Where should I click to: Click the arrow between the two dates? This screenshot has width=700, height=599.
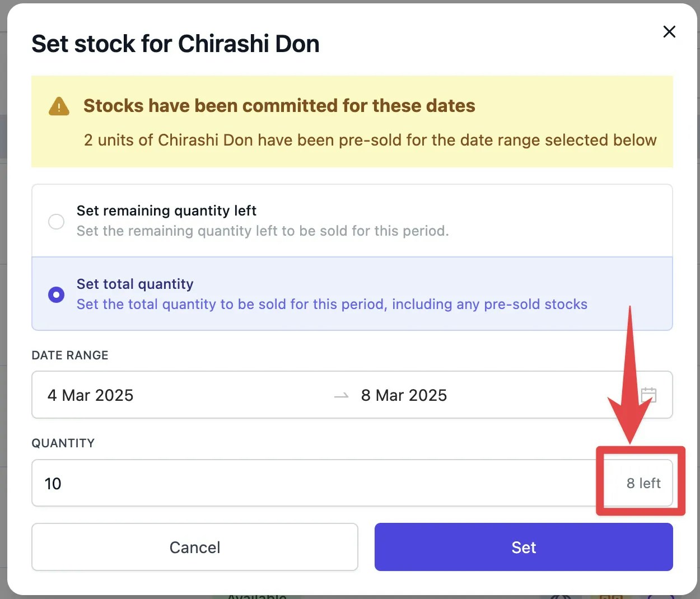(x=340, y=395)
